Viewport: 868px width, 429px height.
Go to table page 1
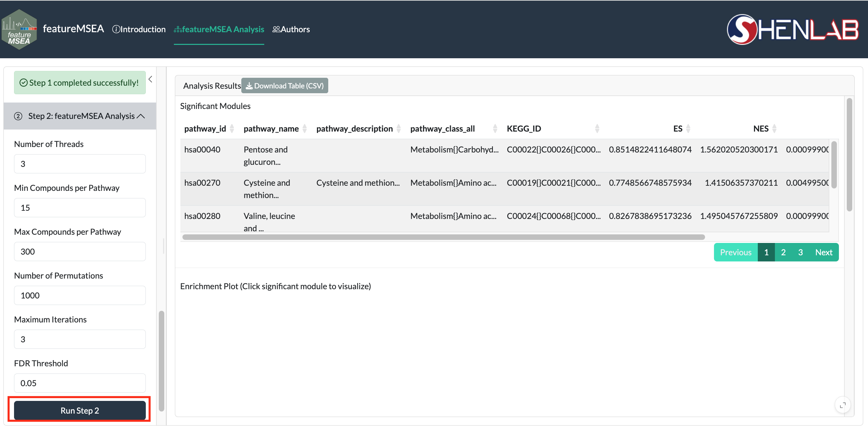[766, 253]
